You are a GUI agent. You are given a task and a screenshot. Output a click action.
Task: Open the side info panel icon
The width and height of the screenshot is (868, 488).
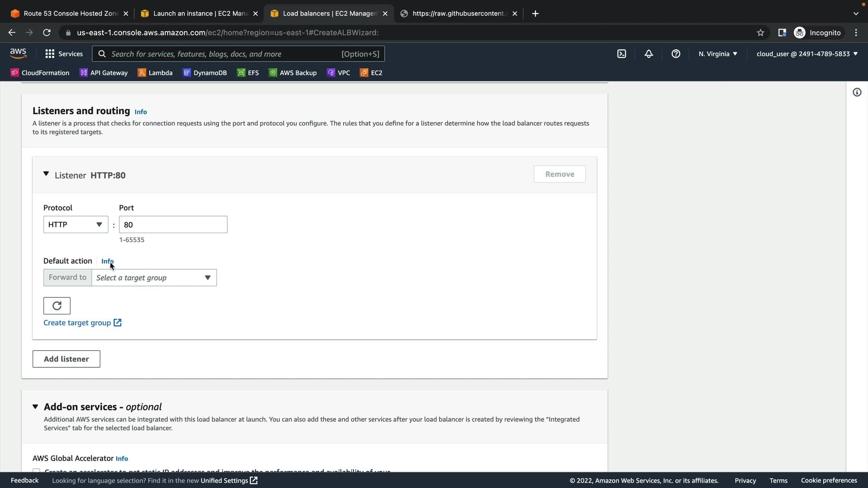click(x=857, y=92)
